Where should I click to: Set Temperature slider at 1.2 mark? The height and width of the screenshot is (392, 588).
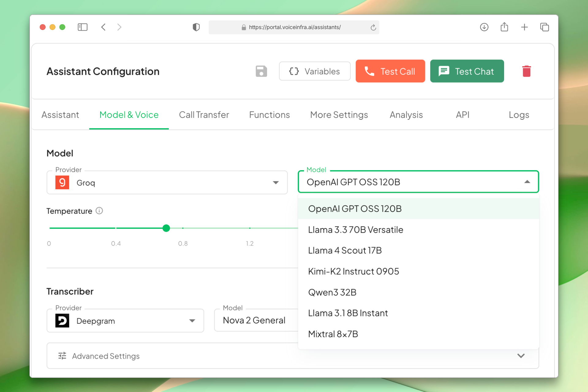(250, 228)
